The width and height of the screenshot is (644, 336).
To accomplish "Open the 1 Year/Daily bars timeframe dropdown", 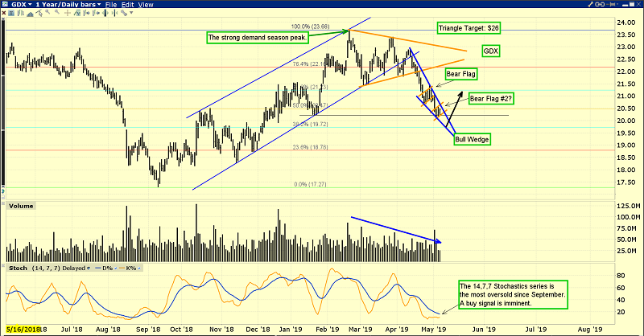I will coord(99,5).
